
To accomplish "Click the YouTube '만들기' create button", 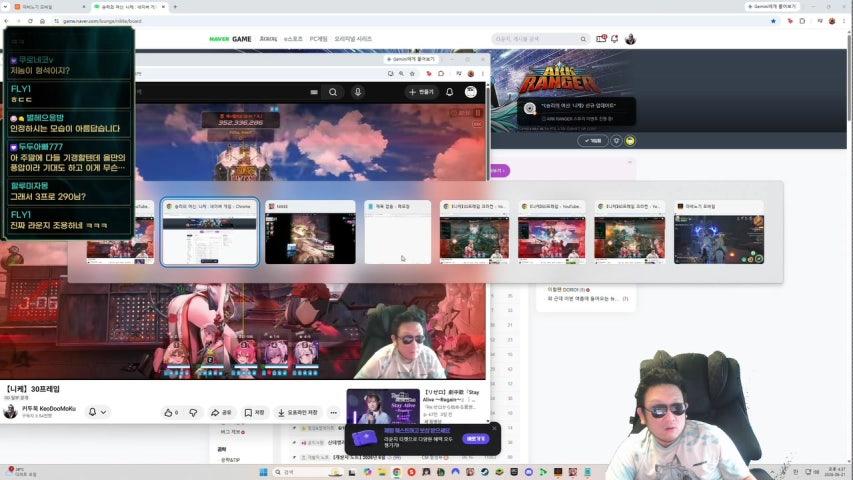I will point(422,92).
